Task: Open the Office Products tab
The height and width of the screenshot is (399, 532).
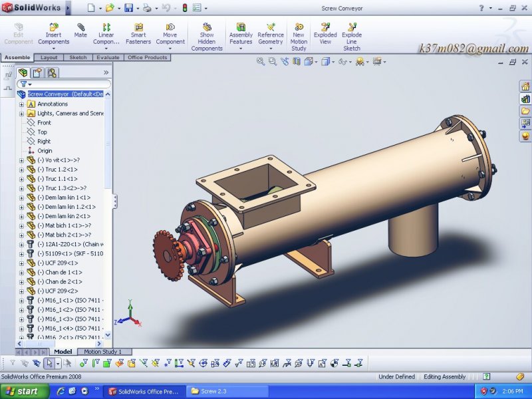Action: coord(147,57)
